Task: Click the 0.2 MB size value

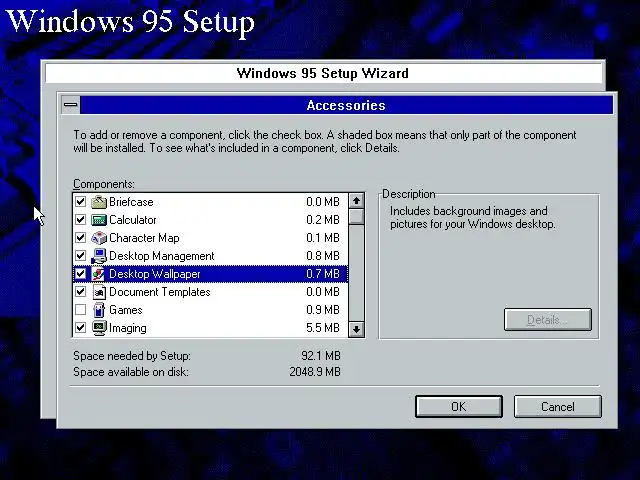Action: pos(323,220)
